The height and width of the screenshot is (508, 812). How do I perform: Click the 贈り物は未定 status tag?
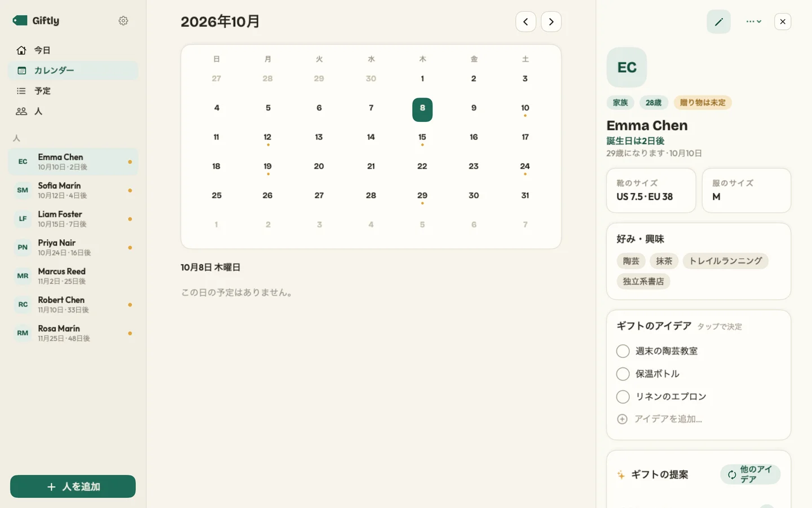(x=703, y=103)
